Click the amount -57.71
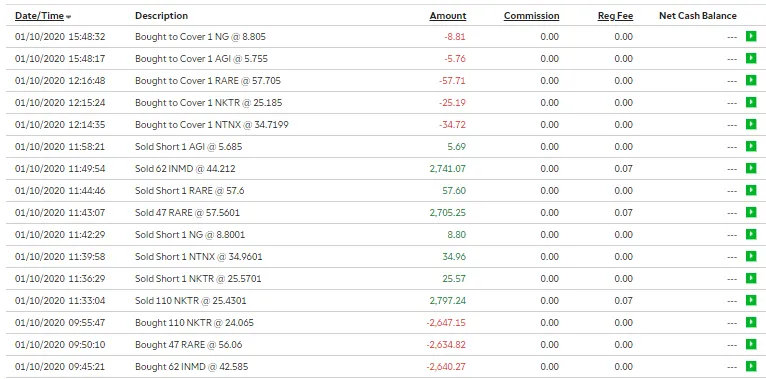 452,81
